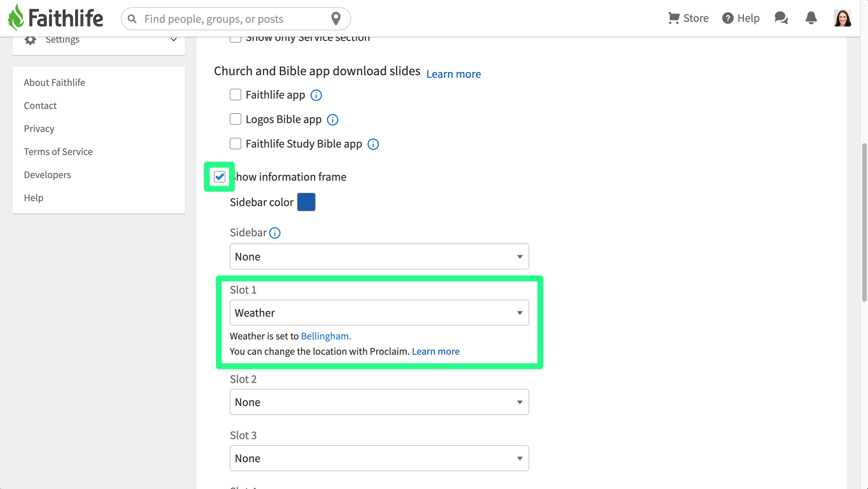Click Learn more beside download slides heading
This screenshot has width=868, height=489.
tap(453, 74)
